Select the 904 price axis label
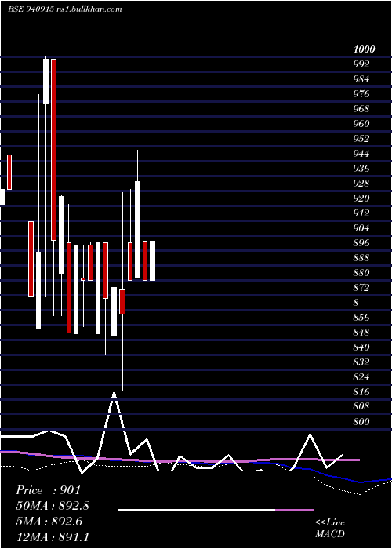The height and width of the screenshot is (549, 392). [361, 228]
